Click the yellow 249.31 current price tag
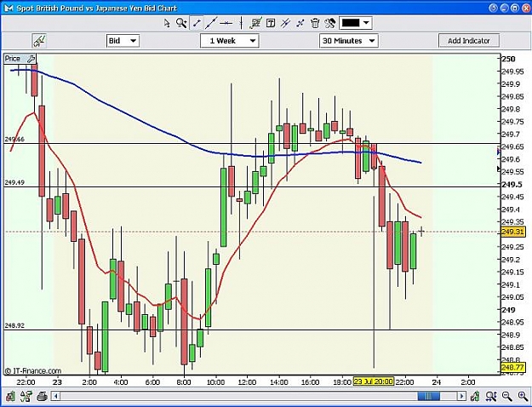 513,232
